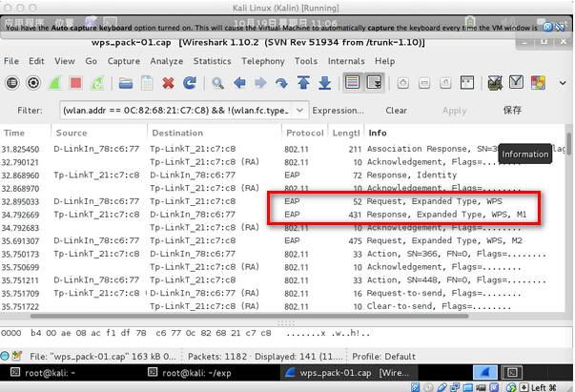Click the Profile: Default status entry
Image resolution: width=575 pixels, height=392 pixels.
383,357
